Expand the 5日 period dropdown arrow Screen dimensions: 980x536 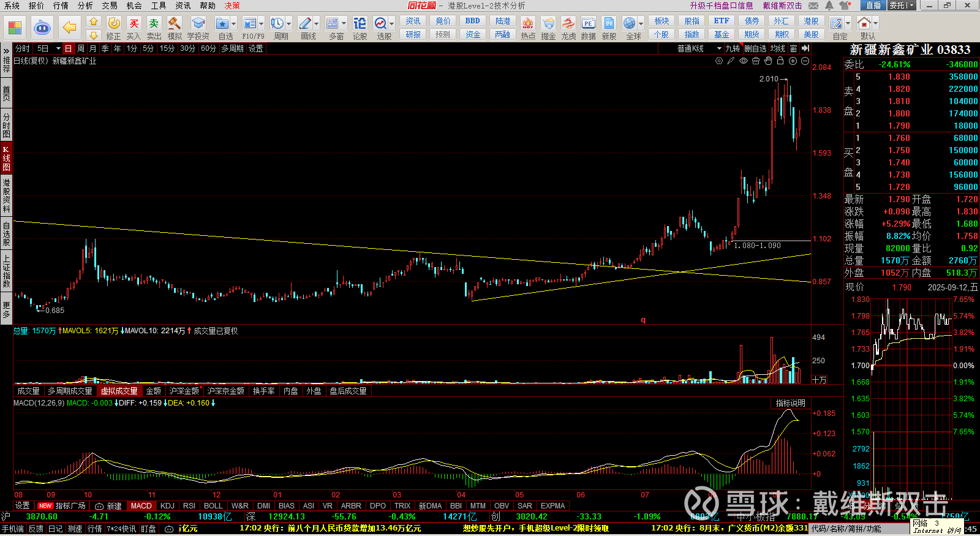coord(58,48)
